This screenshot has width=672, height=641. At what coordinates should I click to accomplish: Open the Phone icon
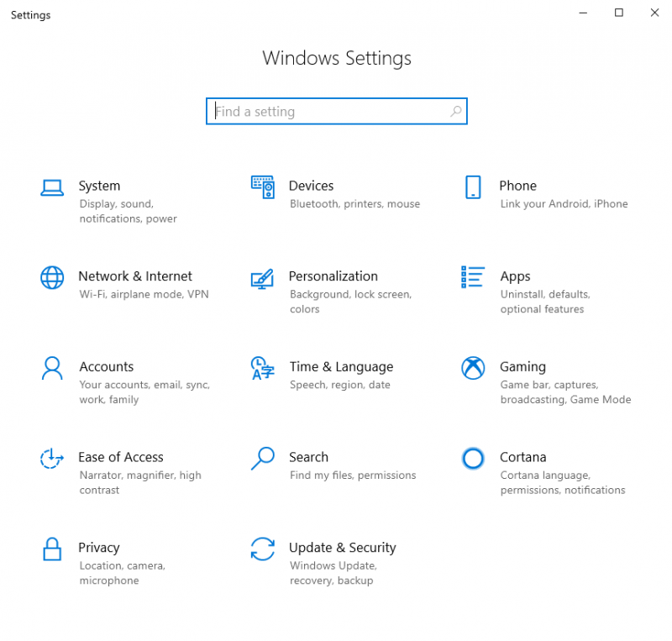473,187
